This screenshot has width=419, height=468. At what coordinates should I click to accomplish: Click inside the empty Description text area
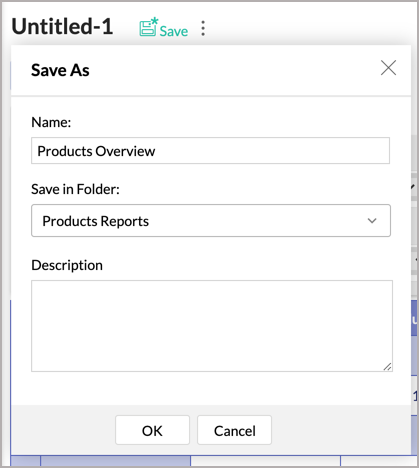tap(212, 326)
